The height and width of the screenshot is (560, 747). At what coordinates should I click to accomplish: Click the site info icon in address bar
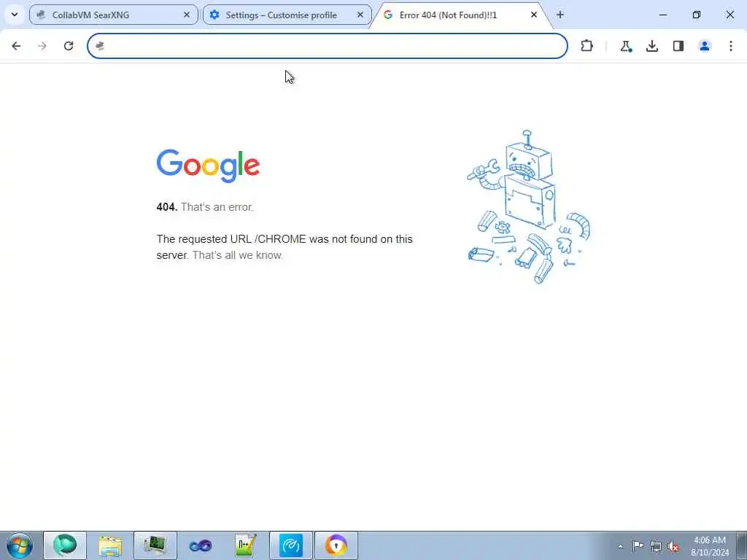tap(100, 46)
